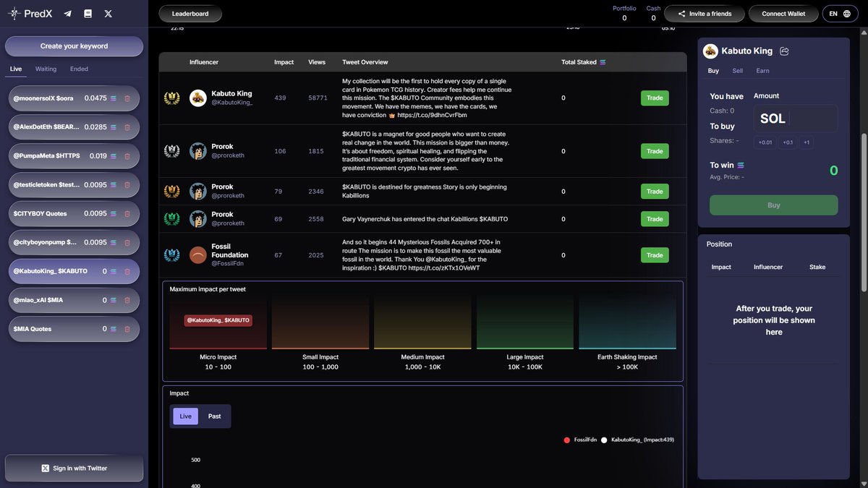Delete the @testicletoken keyword
The height and width of the screenshot is (488, 868).
pos(127,185)
